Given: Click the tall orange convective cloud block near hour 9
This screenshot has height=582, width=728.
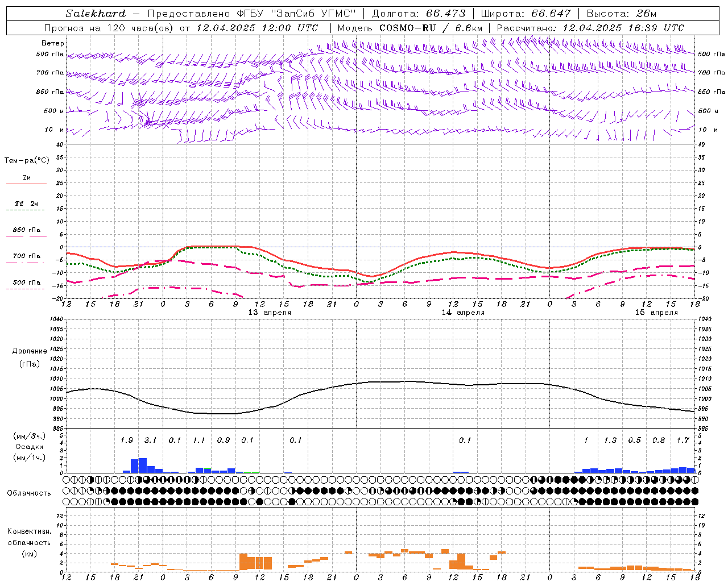Looking at the screenshot, I should (x=243, y=562).
